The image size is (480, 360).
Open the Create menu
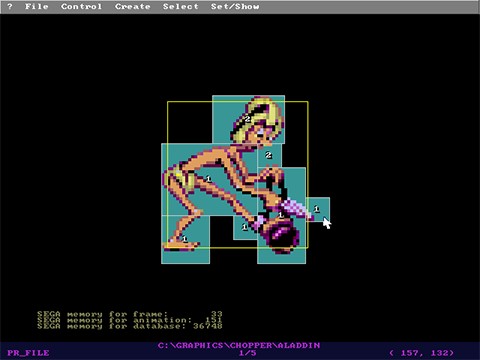coord(132,6)
